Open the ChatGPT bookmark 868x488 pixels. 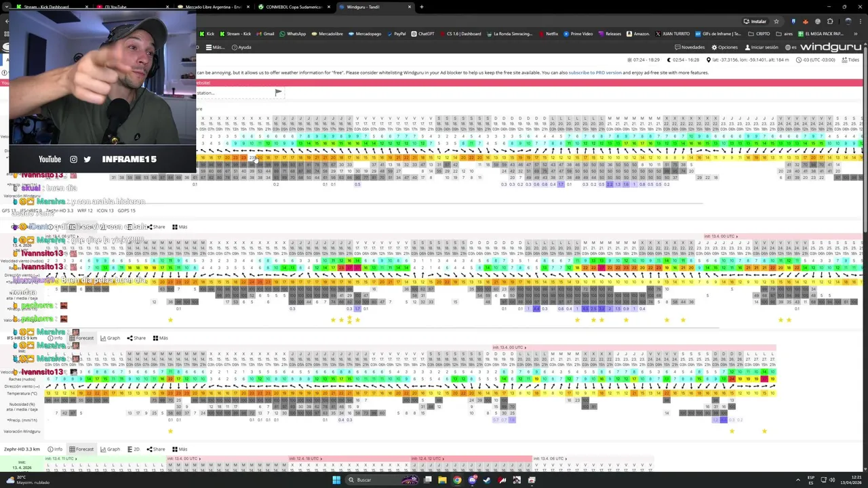[422, 33]
